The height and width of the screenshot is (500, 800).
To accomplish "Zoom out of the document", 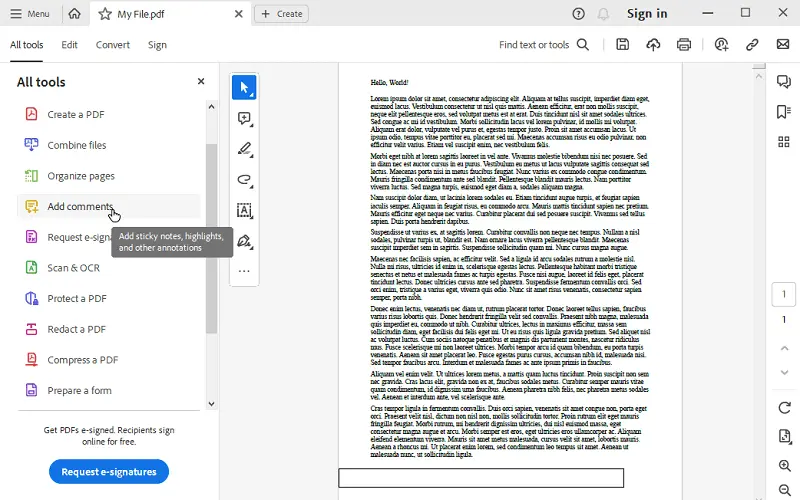I will point(784,490).
